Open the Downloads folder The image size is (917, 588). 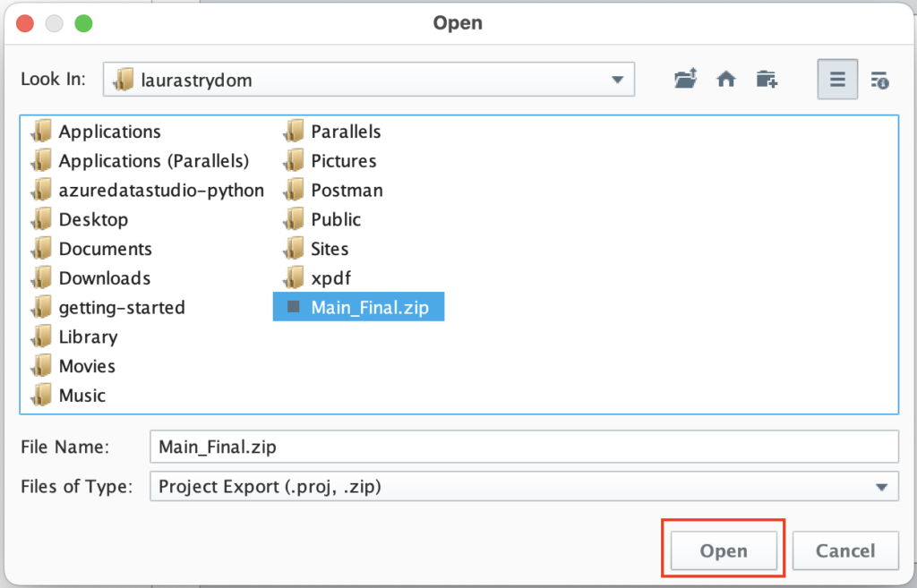point(105,278)
